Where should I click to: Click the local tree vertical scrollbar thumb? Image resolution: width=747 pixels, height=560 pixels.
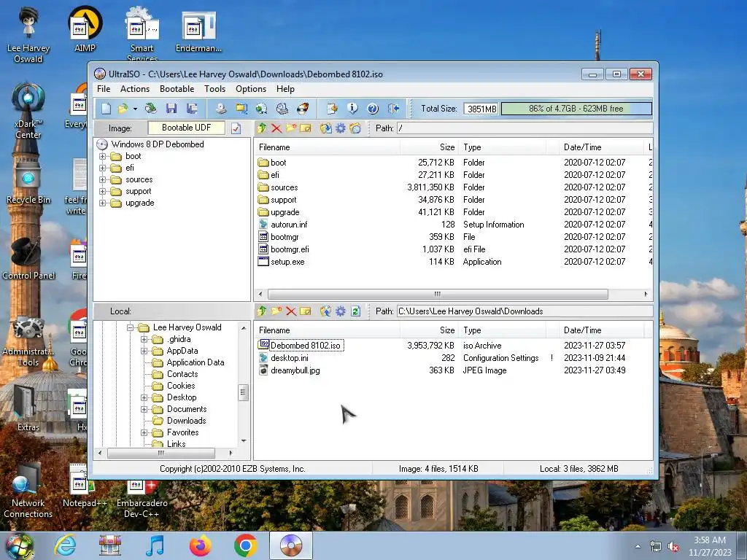point(243,392)
